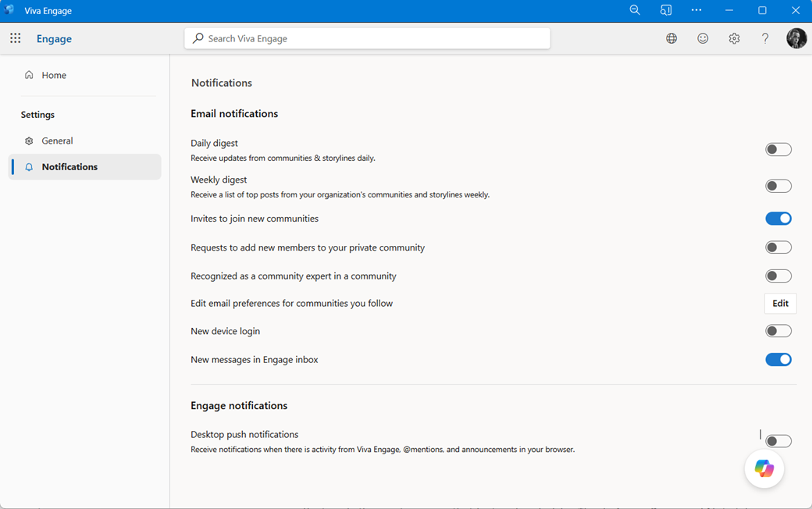Go to Home in the sidebar
Image resolution: width=812 pixels, height=509 pixels.
[x=52, y=75]
